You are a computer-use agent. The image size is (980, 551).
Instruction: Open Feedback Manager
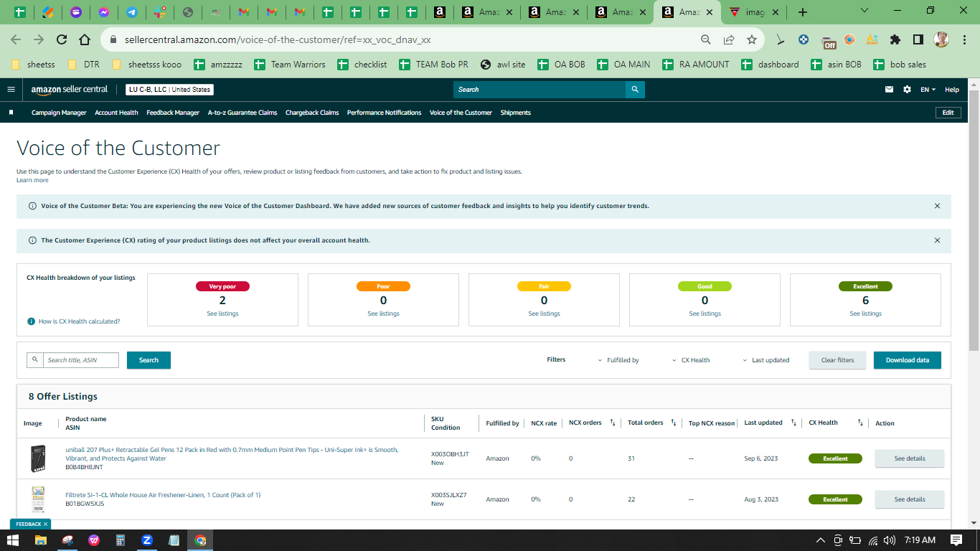[173, 113]
